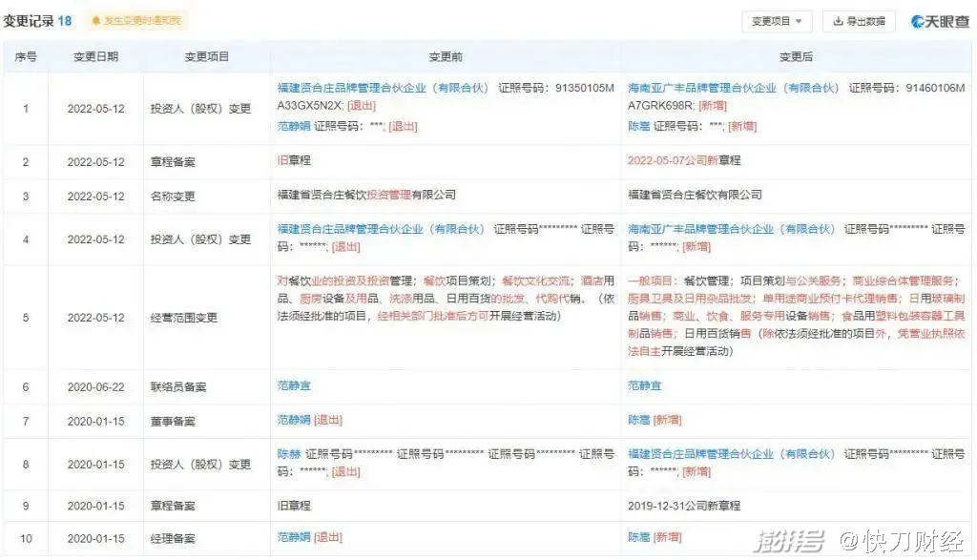The height and width of the screenshot is (560, 977).
Task: Click 投资人(股权)变更 in row 1
Action: coord(200,109)
